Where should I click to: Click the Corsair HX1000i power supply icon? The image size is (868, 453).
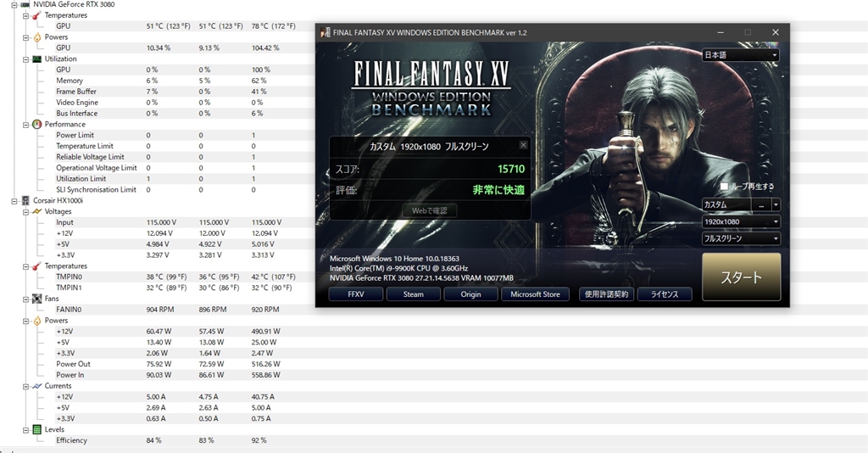pos(25,200)
